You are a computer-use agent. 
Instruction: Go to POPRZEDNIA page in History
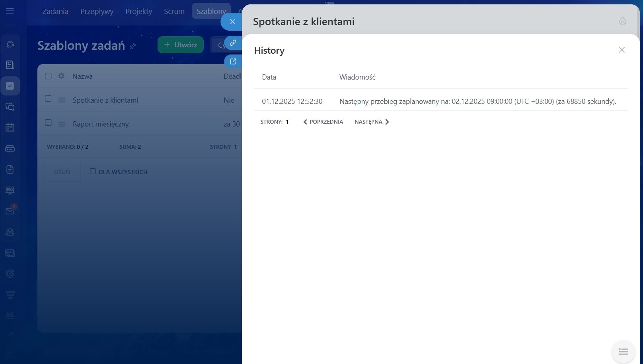point(323,122)
